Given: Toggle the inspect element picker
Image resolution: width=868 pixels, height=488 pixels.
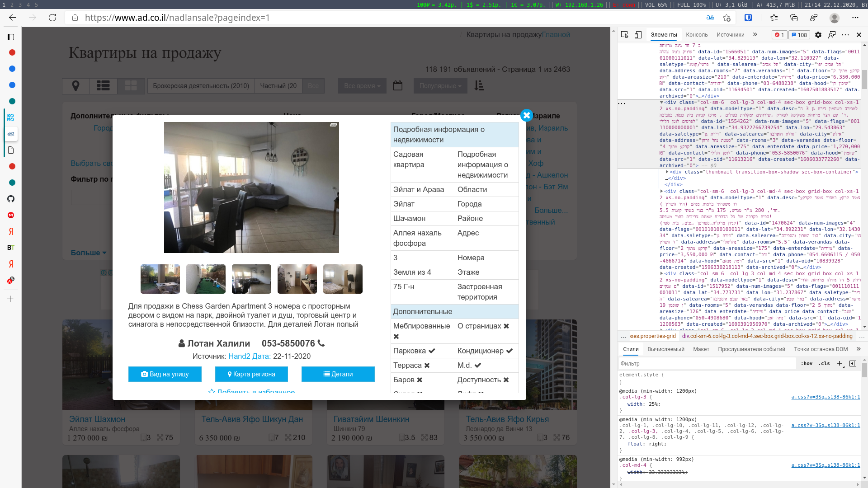Looking at the screenshot, I should (x=625, y=35).
